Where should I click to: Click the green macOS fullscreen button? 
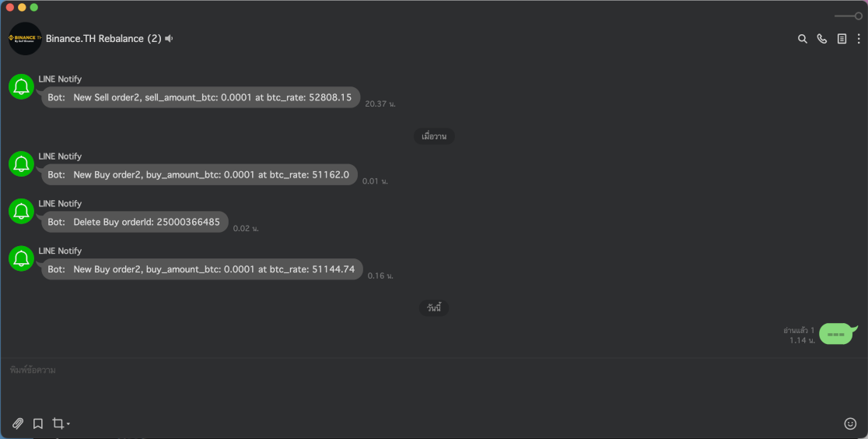[x=33, y=7]
